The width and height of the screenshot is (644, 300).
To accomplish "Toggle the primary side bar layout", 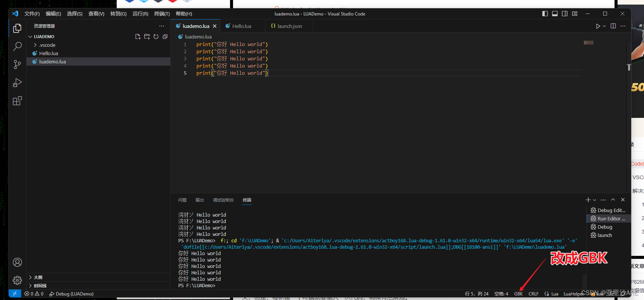I will point(545,14).
